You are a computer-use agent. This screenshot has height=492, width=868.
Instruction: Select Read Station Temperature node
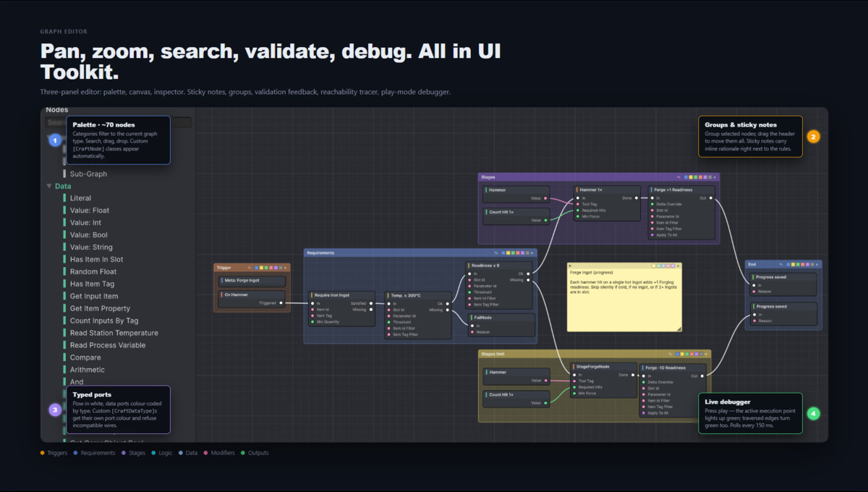[x=114, y=334]
